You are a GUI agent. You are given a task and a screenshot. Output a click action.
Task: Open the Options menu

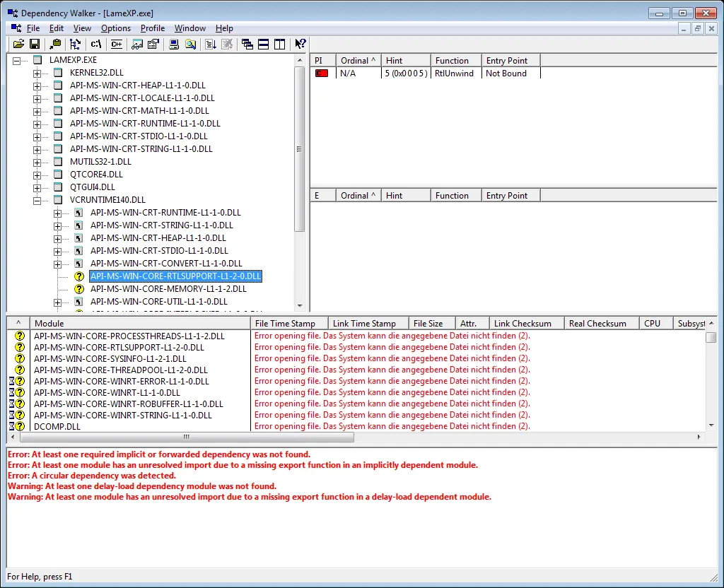coord(116,28)
